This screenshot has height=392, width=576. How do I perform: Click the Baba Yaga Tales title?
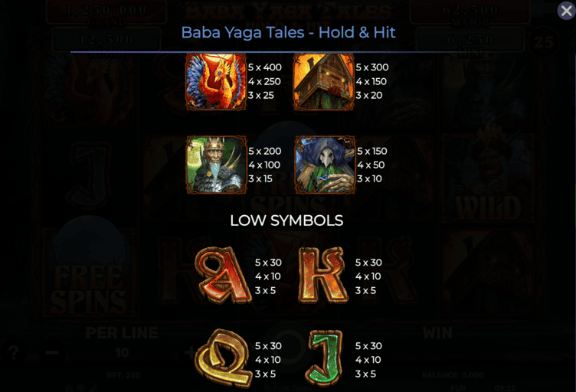coord(288,32)
